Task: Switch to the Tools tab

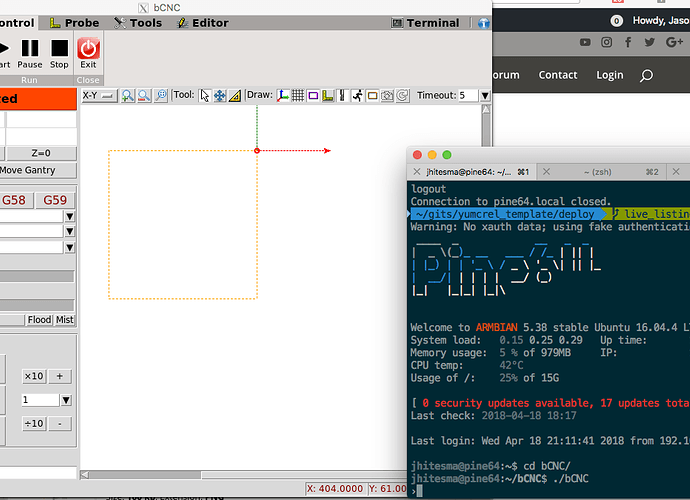Action: pyautogui.click(x=138, y=23)
